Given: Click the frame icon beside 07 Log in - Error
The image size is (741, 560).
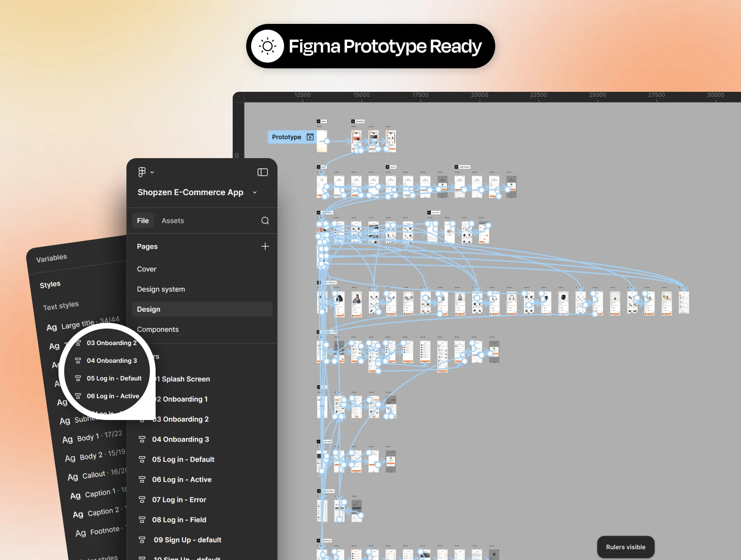Looking at the screenshot, I should tap(142, 500).
